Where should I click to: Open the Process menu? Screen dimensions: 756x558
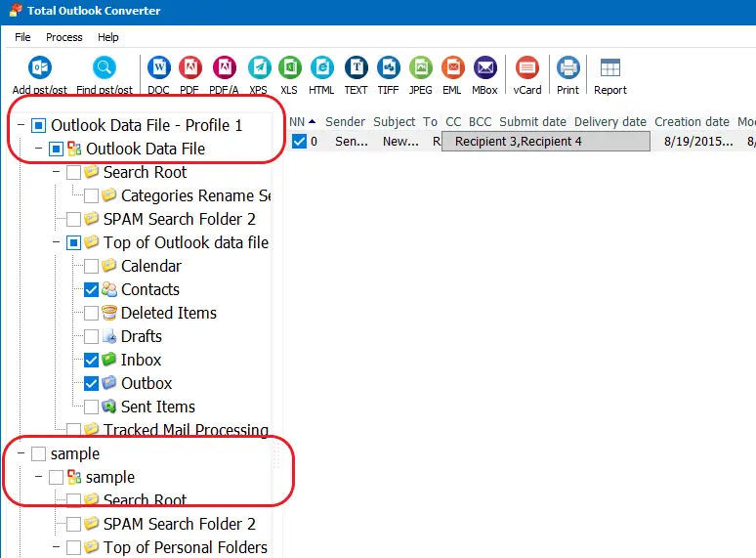pos(63,37)
